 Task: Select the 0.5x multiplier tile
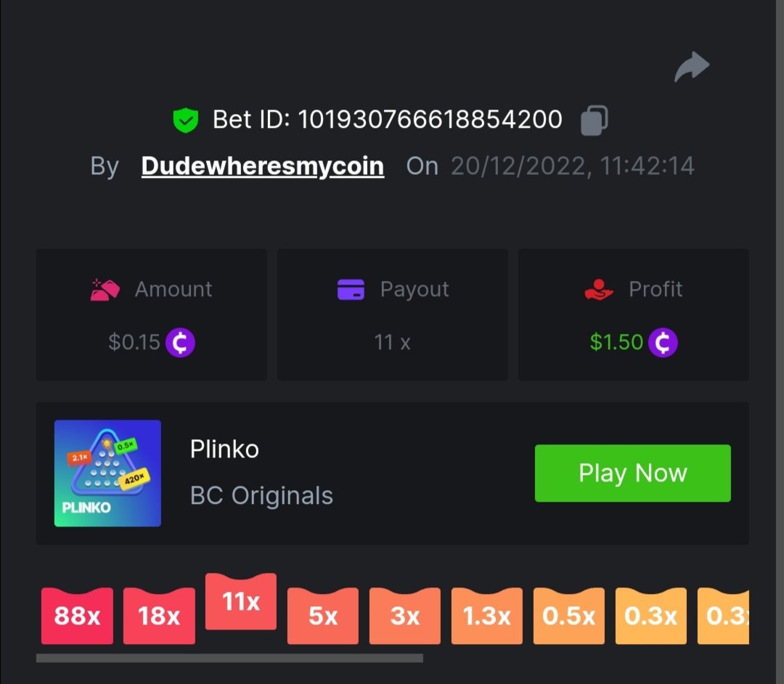[x=569, y=616]
